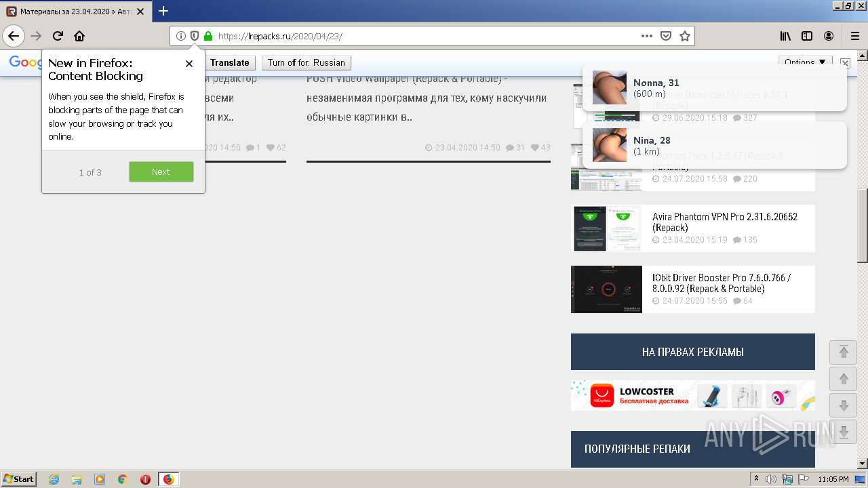The image size is (868, 488).
Task: Close the Content Blocking tooltip
Action: (189, 63)
